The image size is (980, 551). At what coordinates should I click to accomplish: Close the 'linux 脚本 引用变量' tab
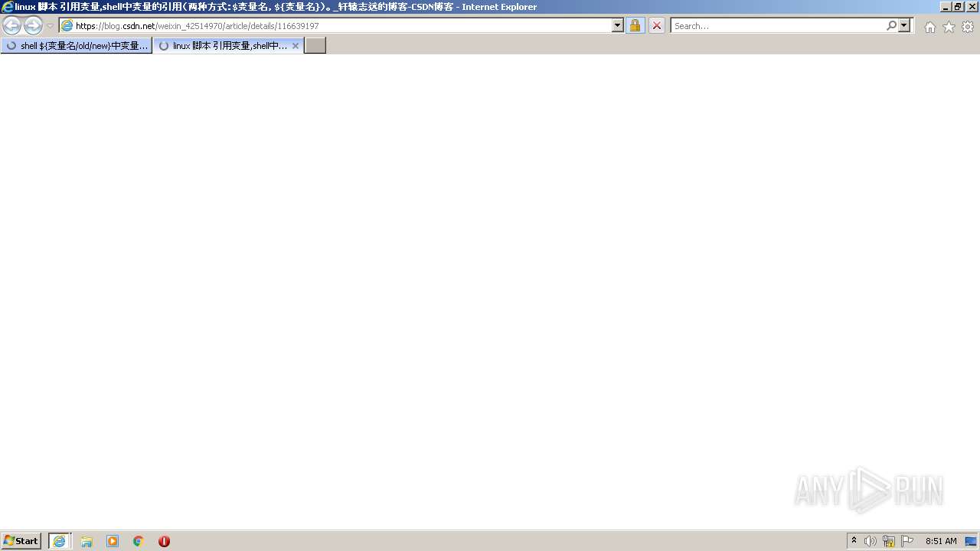296,46
